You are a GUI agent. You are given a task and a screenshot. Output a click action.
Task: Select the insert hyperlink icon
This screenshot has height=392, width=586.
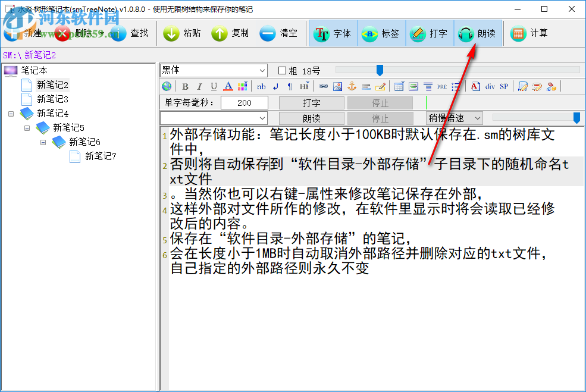[x=323, y=86]
